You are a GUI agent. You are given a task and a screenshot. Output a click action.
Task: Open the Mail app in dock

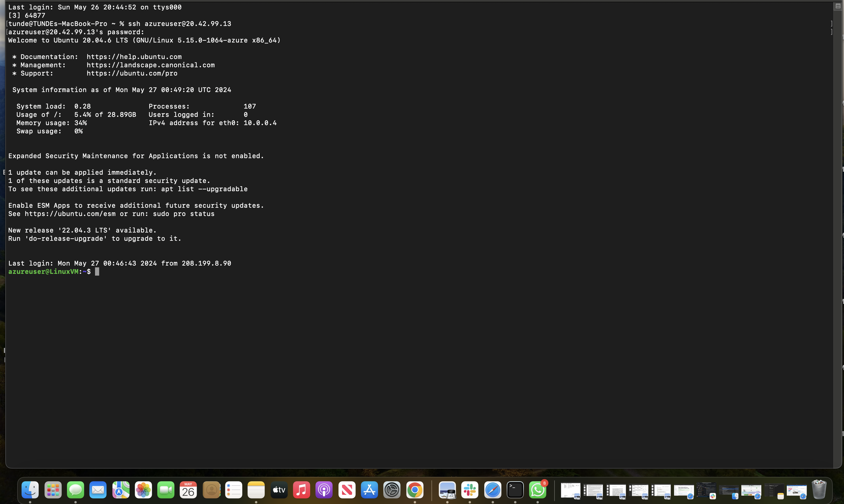point(98,490)
